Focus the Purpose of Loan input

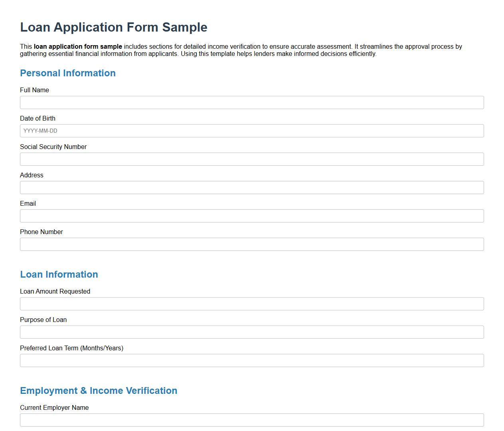tap(252, 332)
